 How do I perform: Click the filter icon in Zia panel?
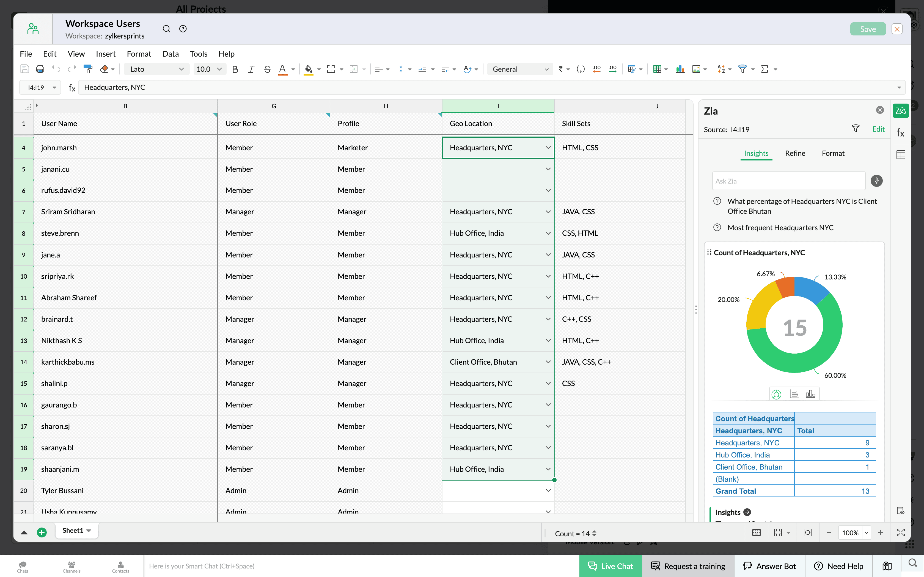click(x=855, y=129)
